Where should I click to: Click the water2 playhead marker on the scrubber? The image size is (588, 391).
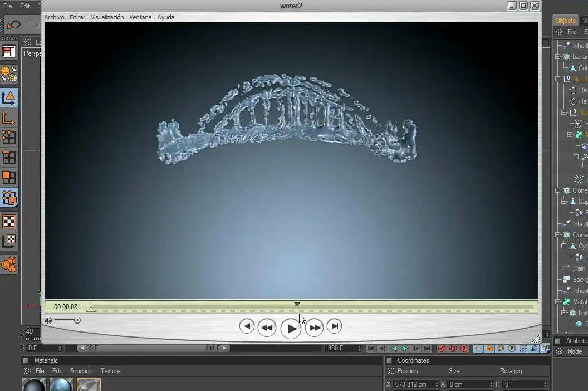[x=297, y=305]
